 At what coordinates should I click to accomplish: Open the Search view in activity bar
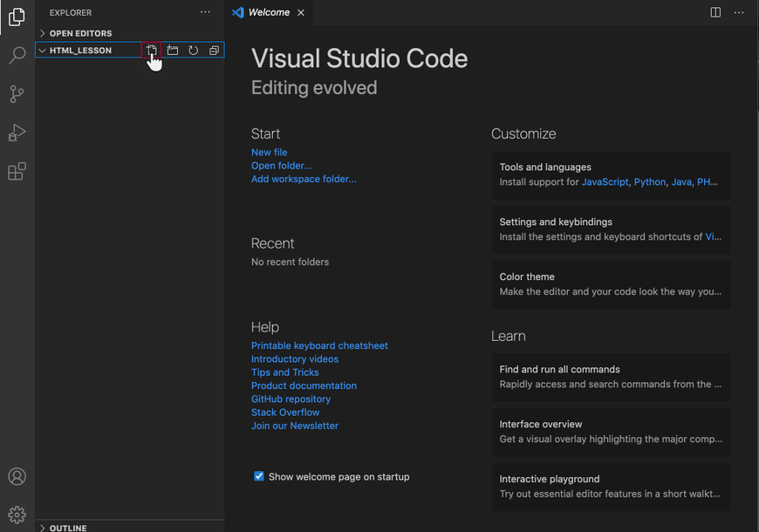[x=17, y=55]
